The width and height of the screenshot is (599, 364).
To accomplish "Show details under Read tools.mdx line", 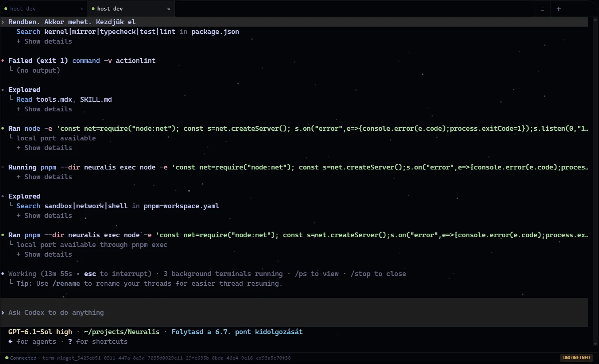I will (44, 109).
